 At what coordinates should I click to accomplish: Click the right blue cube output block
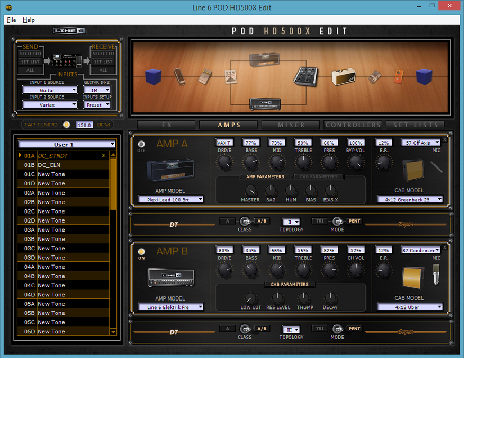(x=424, y=77)
